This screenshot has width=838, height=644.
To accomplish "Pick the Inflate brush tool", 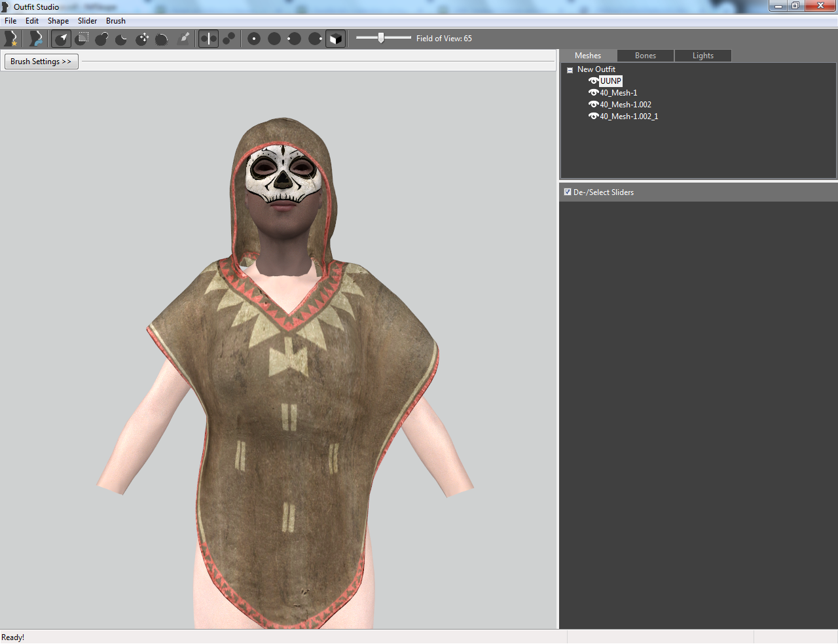I will (101, 39).
